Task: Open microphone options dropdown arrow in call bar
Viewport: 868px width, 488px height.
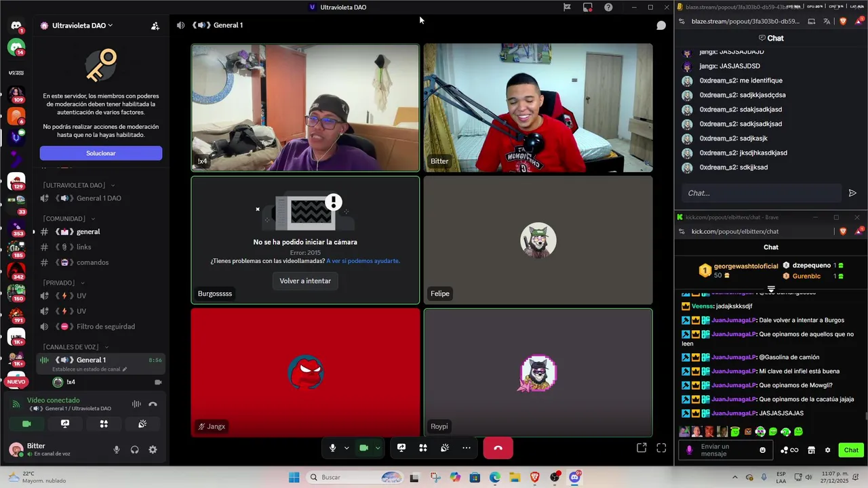Action: click(x=347, y=447)
